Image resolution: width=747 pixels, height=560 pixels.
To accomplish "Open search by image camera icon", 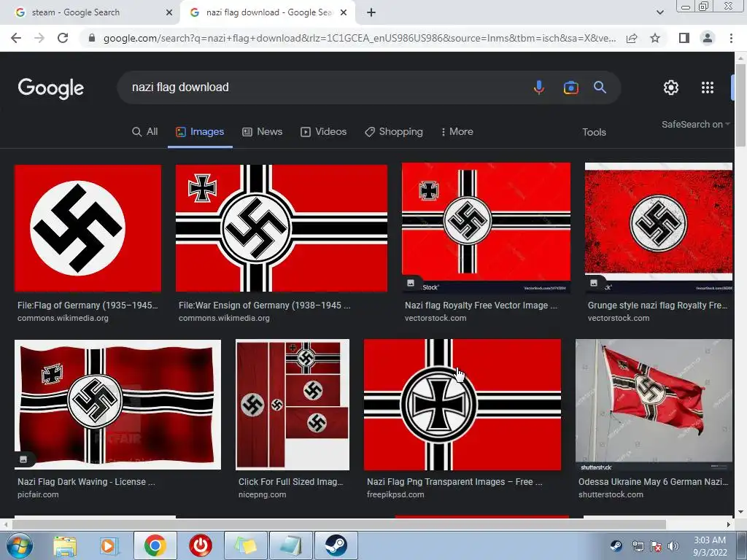I will 570,87.
